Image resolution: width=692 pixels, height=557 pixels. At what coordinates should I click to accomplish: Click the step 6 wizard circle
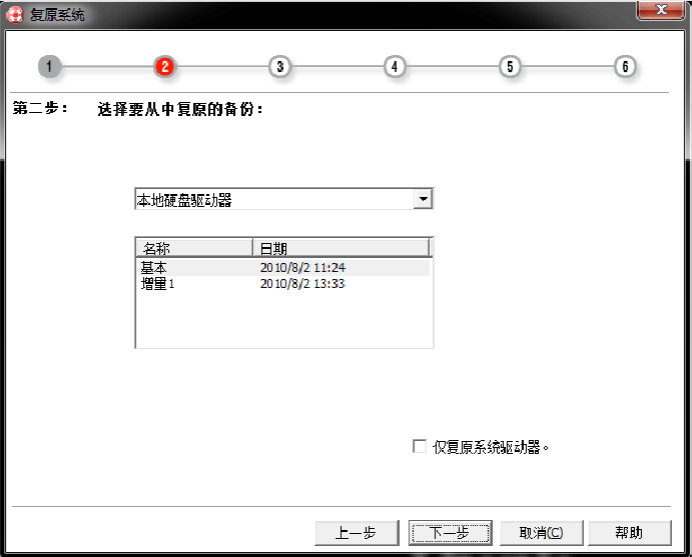tap(625, 67)
